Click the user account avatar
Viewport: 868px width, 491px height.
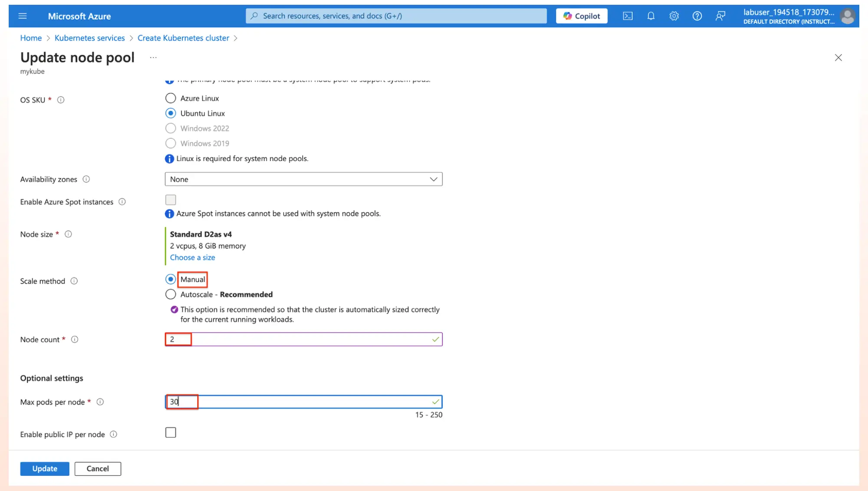pyautogui.click(x=847, y=16)
